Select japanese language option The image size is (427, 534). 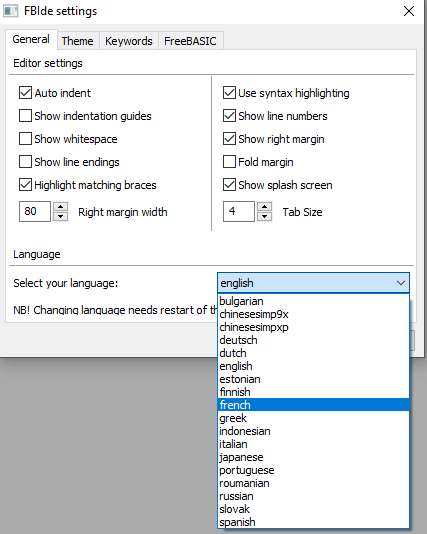pyautogui.click(x=313, y=457)
